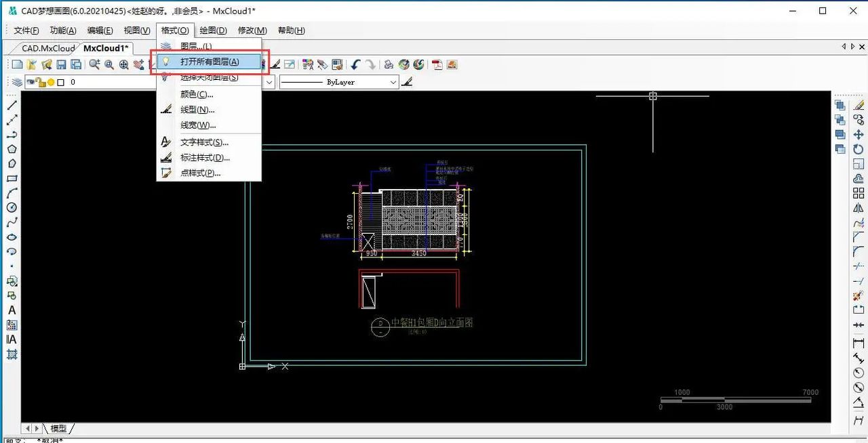Select the Polygon drawing tool
Viewport: 868px width, 443px height.
[x=12, y=149]
